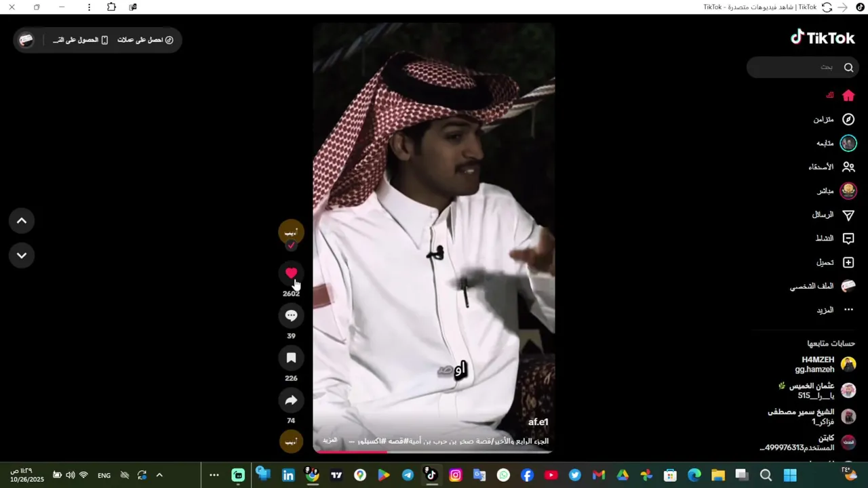Image resolution: width=868 pixels, height=488 pixels.
Task: Click the video to pause playback
Action: click(x=434, y=237)
